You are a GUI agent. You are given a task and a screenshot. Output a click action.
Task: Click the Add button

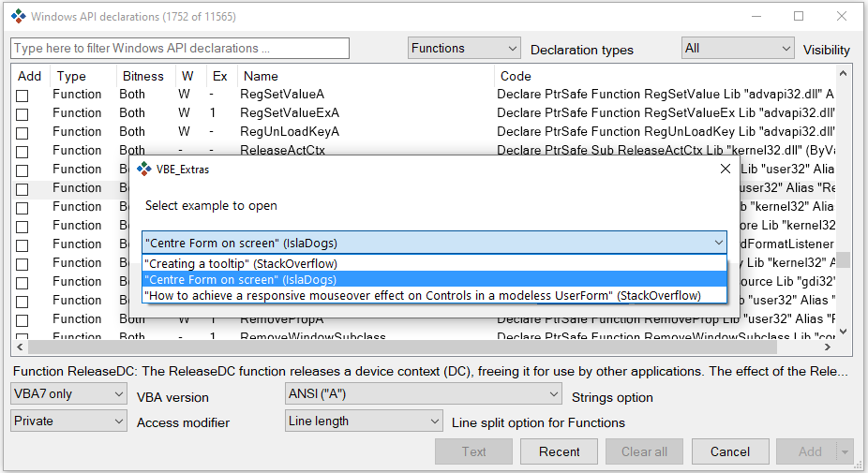[808, 452]
